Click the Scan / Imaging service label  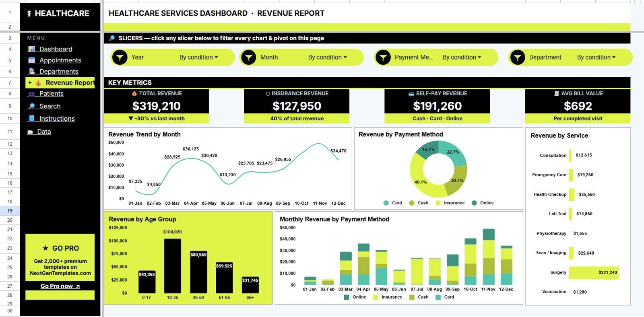click(x=551, y=253)
